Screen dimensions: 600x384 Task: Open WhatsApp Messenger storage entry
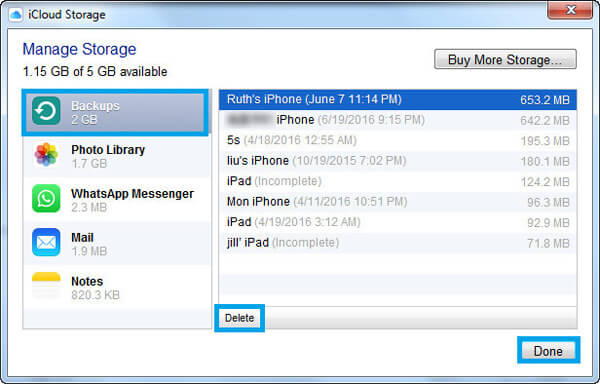117,200
